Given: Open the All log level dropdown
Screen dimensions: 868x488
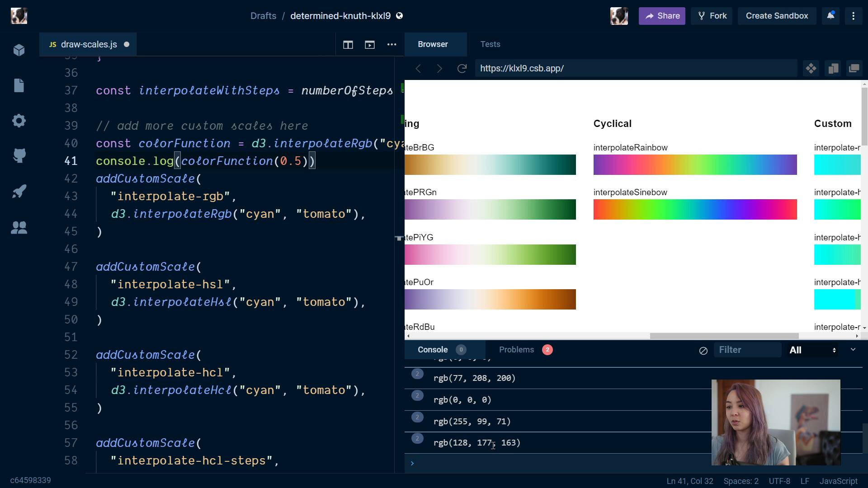Looking at the screenshot, I should (x=812, y=350).
